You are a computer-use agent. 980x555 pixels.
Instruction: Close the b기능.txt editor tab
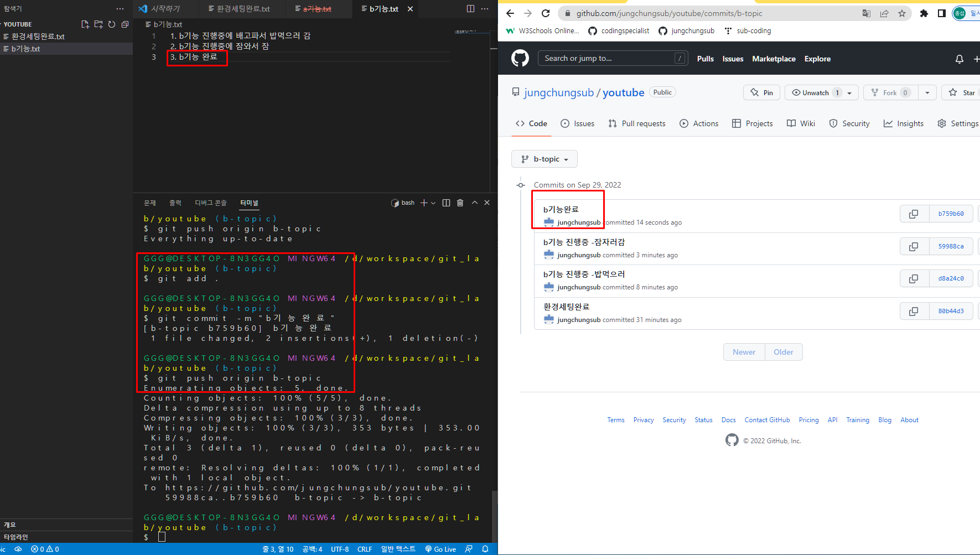(410, 9)
